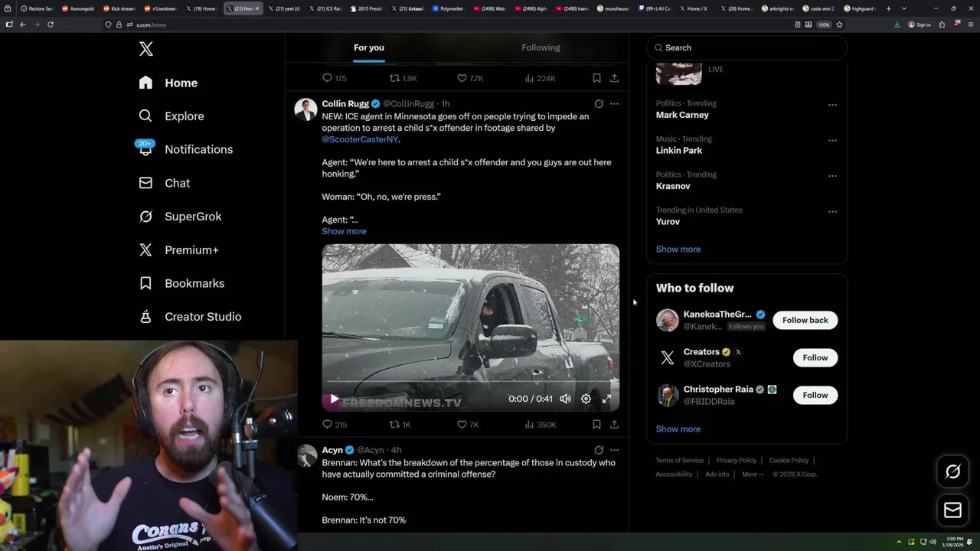This screenshot has height=551, width=980.
Task: Click the Search input field
Action: coord(746,47)
